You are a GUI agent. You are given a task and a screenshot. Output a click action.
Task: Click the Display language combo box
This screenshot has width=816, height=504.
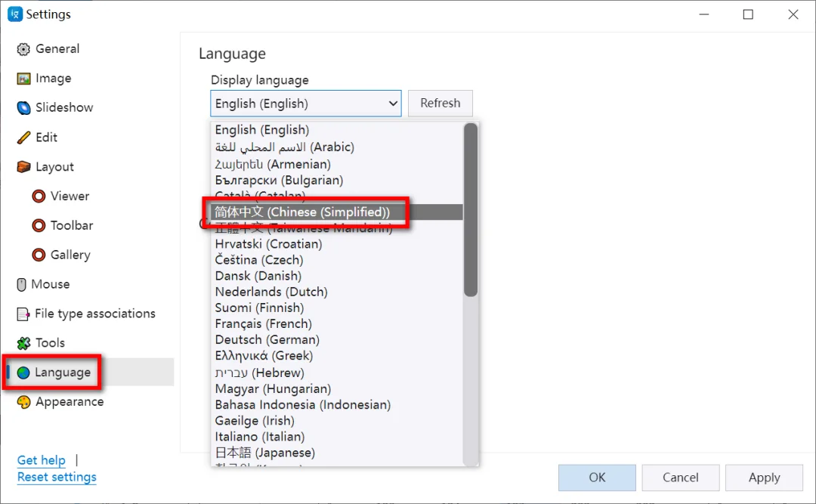(x=306, y=104)
